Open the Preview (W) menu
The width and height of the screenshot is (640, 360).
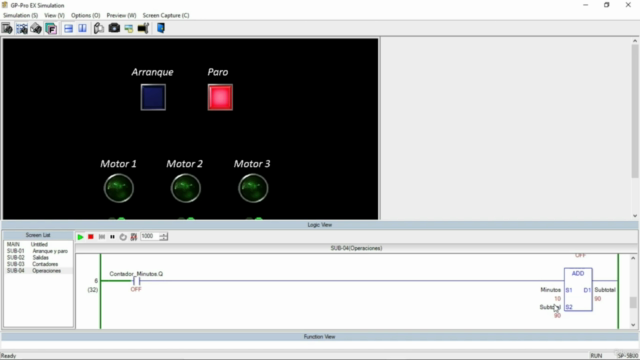coord(121,16)
